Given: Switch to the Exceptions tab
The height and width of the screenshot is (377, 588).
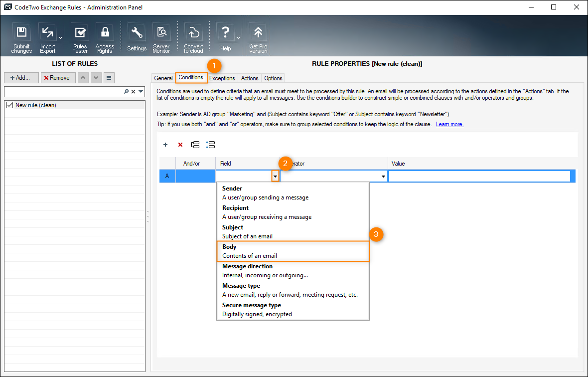Looking at the screenshot, I should click(x=222, y=78).
